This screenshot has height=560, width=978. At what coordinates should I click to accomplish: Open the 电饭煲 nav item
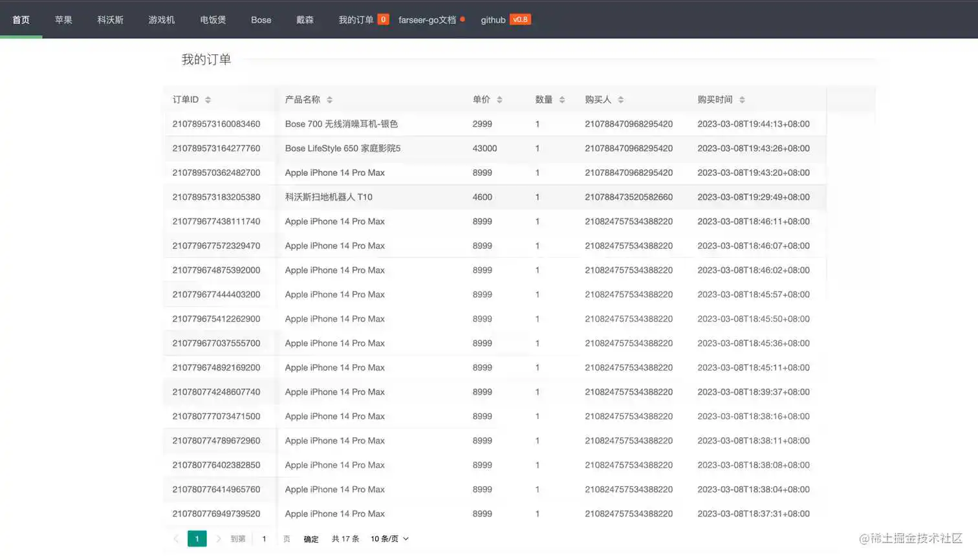tap(213, 19)
